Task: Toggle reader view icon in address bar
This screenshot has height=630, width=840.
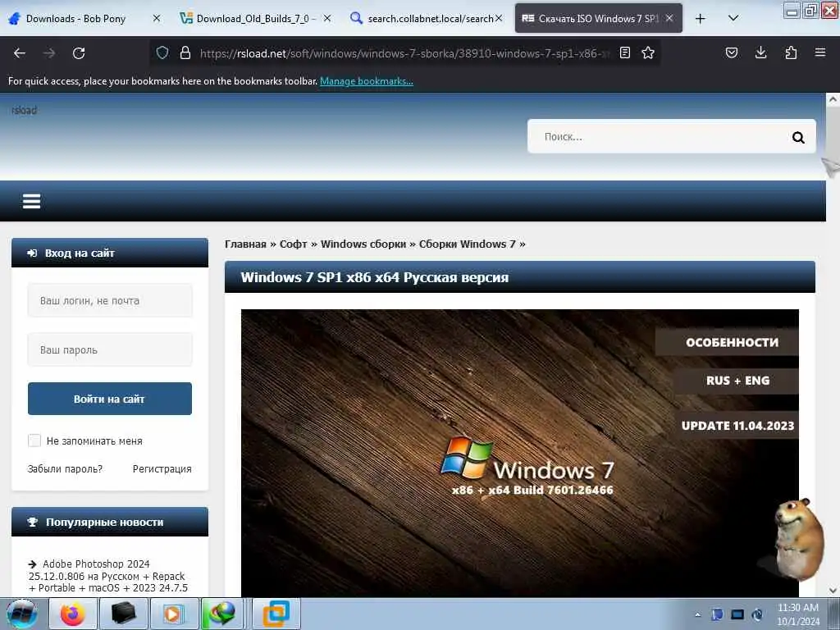Action: (x=624, y=52)
